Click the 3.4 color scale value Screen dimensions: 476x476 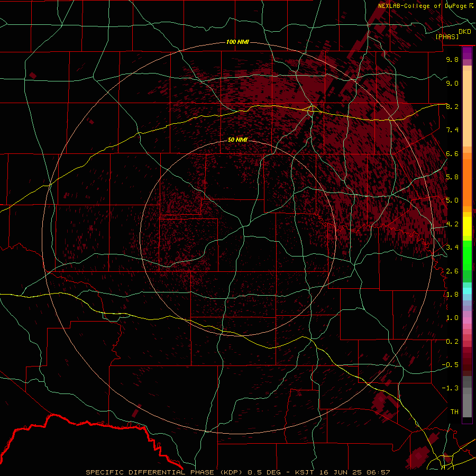[452, 248]
